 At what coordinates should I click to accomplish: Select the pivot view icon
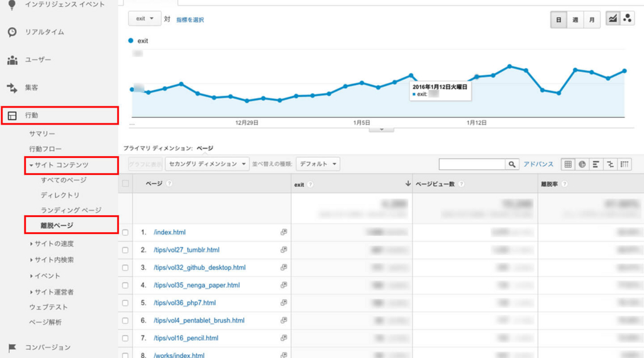[625, 164]
